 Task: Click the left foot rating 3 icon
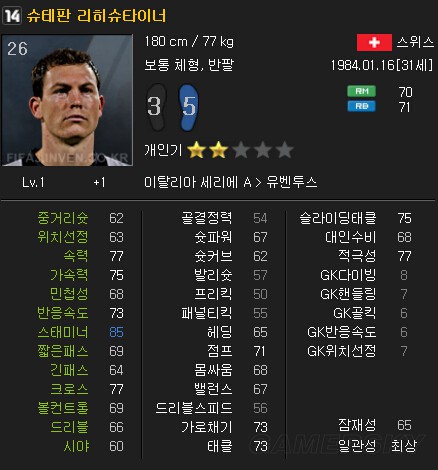[x=156, y=107]
